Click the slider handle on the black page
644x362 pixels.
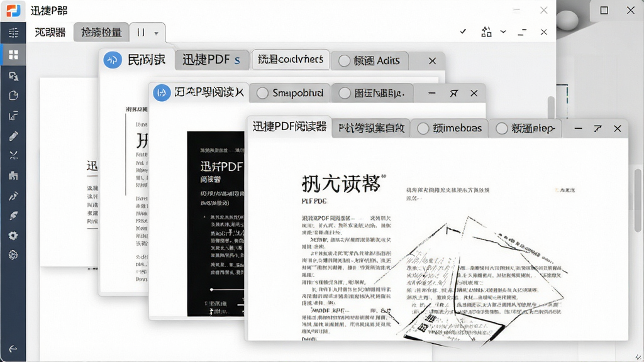211,289
